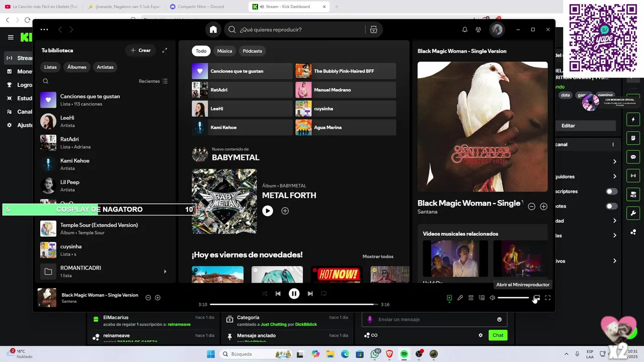Viewport: 644px width, 362px height.
Task: Open Spotify three-dot main menu
Action: [x=44, y=30]
